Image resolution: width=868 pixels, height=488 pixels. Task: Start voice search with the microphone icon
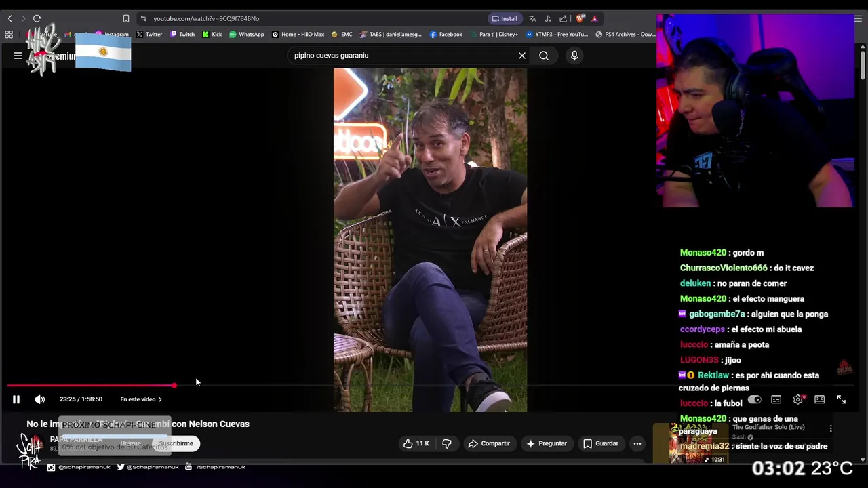click(574, 56)
